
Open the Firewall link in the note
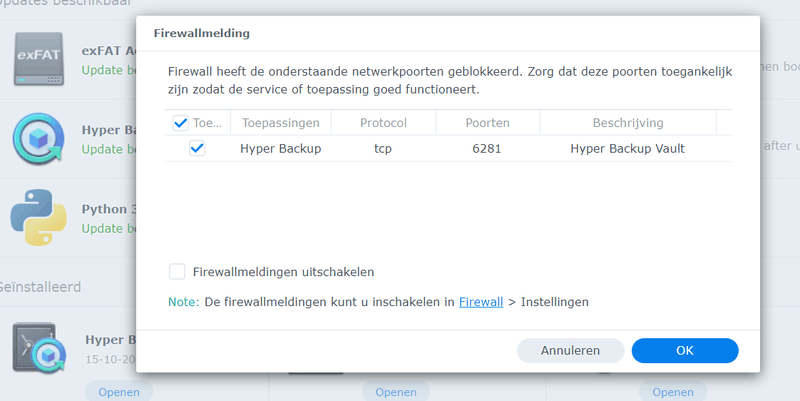pos(481,302)
